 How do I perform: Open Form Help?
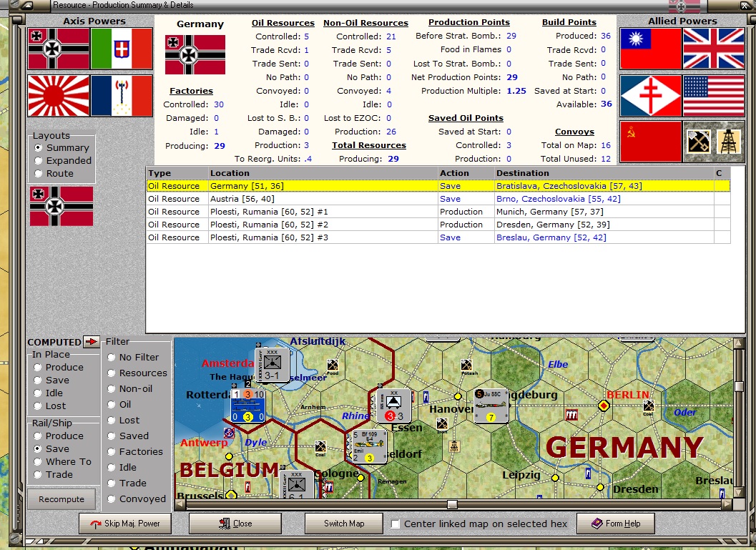point(616,524)
